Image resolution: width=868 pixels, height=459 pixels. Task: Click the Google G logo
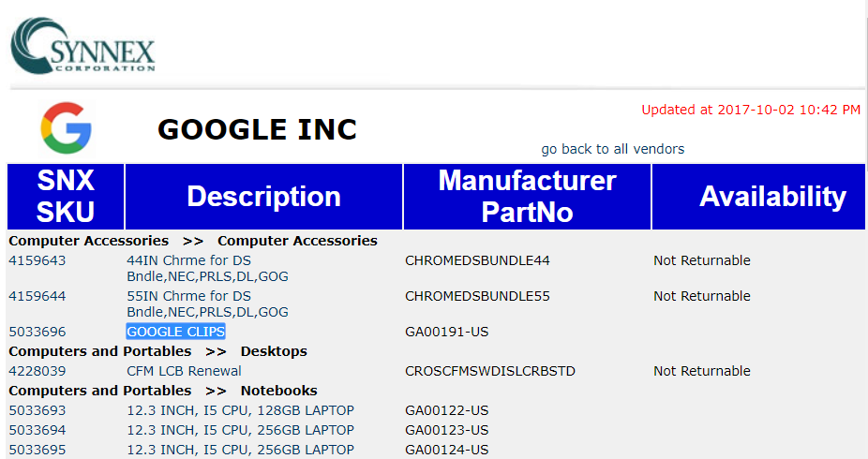66,128
